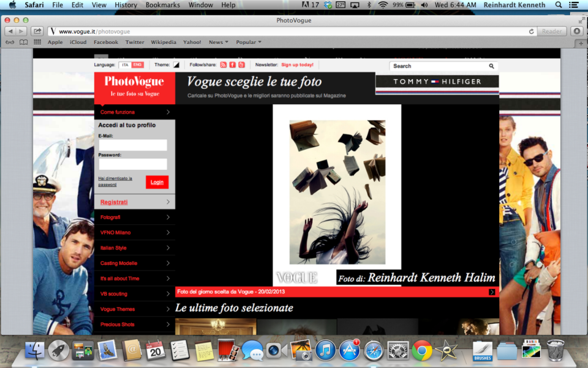Open Finder from the Dock
Viewport: 588px width, 368px height.
(34, 350)
